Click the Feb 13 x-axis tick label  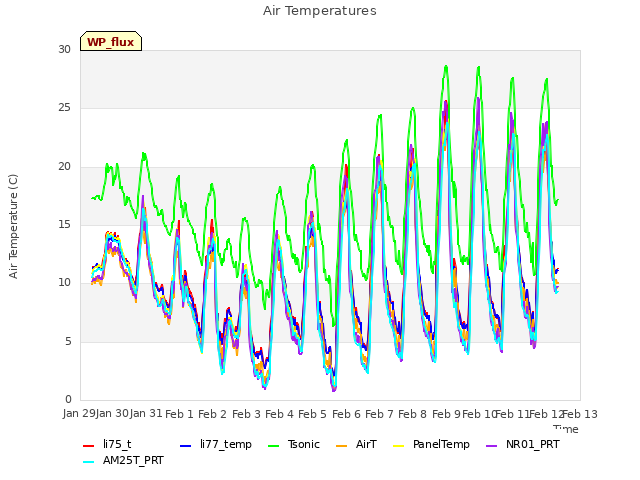coord(580,413)
